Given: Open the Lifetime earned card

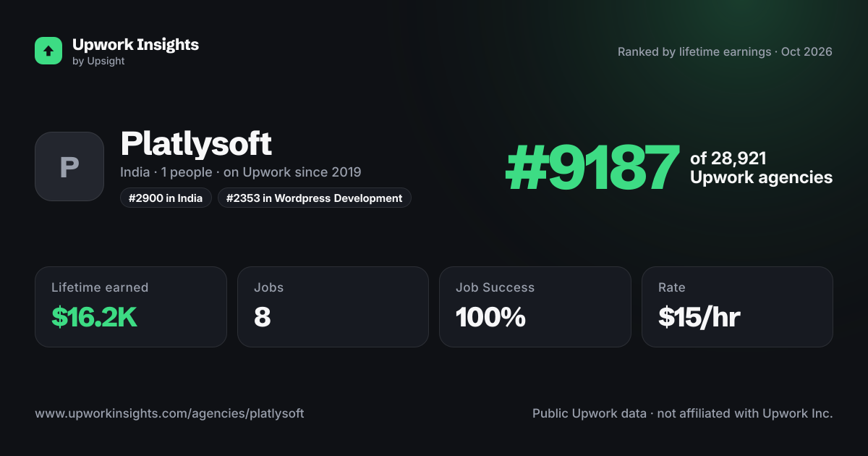Looking at the screenshot, I should 131,307.
